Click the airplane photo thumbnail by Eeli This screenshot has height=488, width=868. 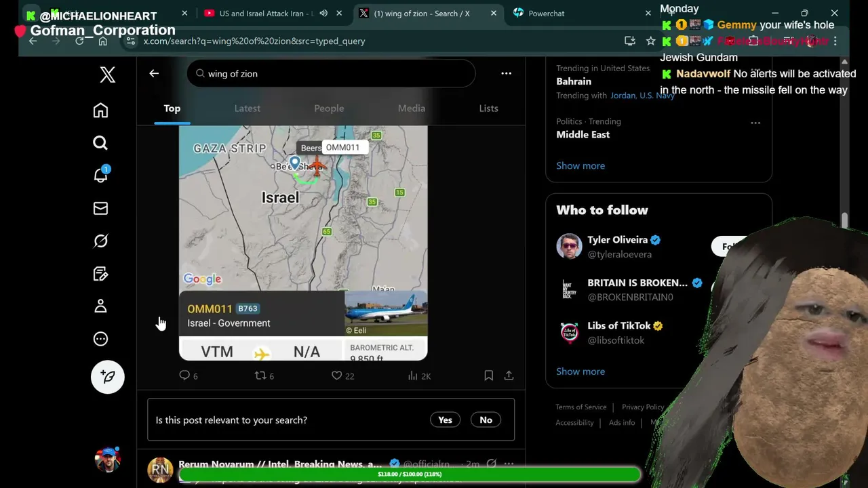coord(386,314)
